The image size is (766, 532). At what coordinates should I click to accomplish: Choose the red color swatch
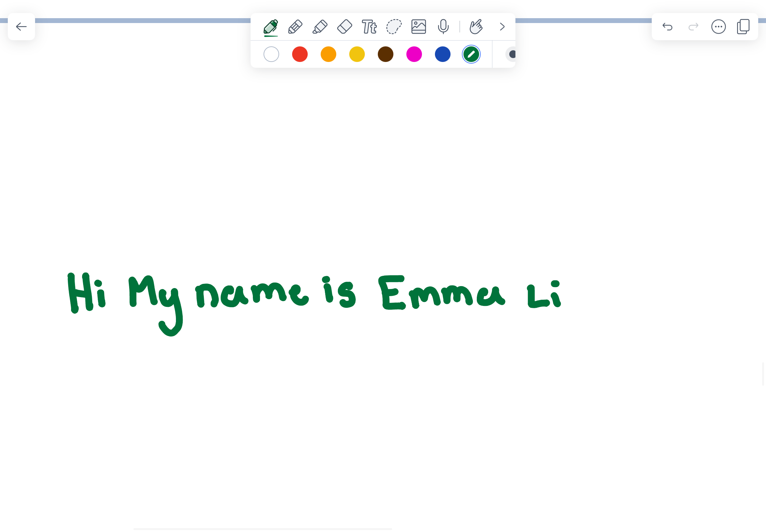click(x=300, y=54)
